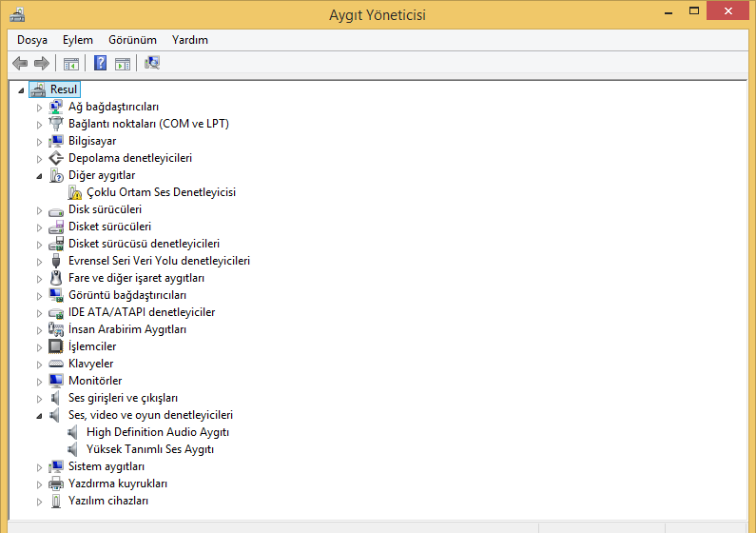756x533 pixels.
Task: Collapse the Diğer aygıtlar category
Action: tap(39, 176)
